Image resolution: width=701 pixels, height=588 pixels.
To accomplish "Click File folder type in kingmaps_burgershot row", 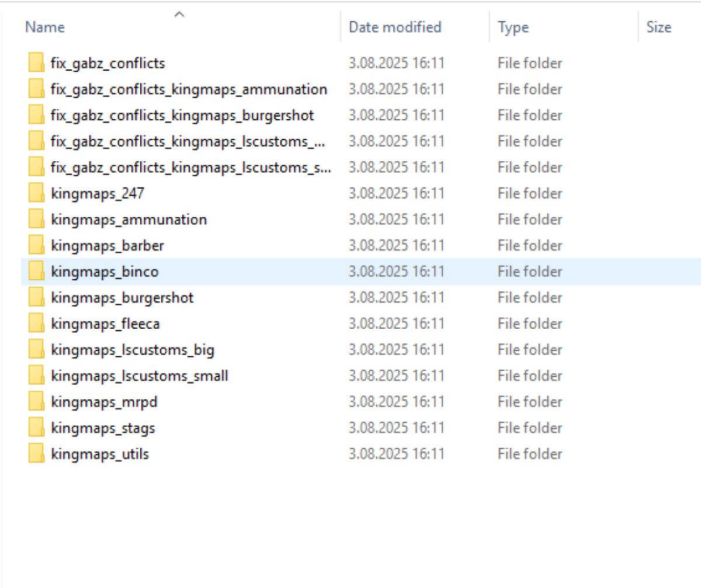I will (530, 298).
